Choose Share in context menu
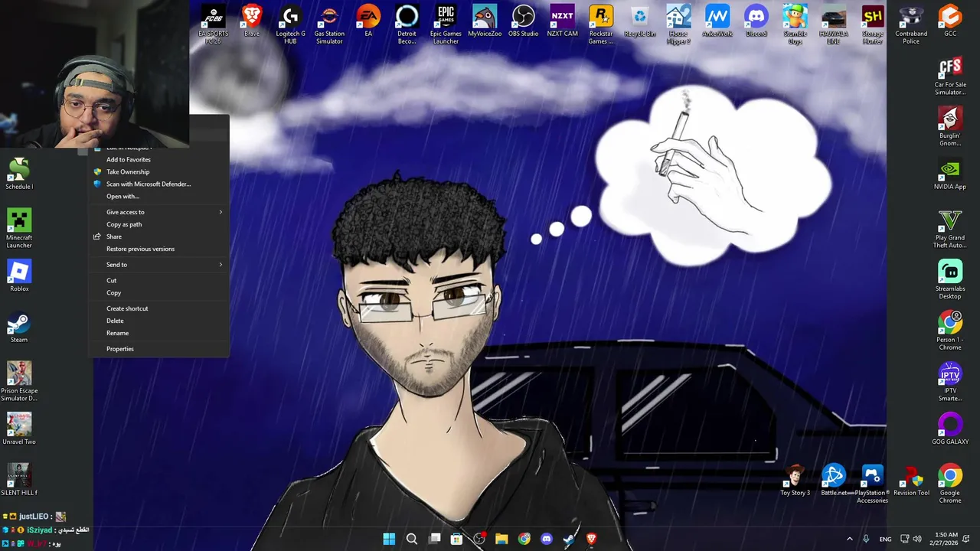980x551 pixels. pyautogui.click(x=159, y=236)
